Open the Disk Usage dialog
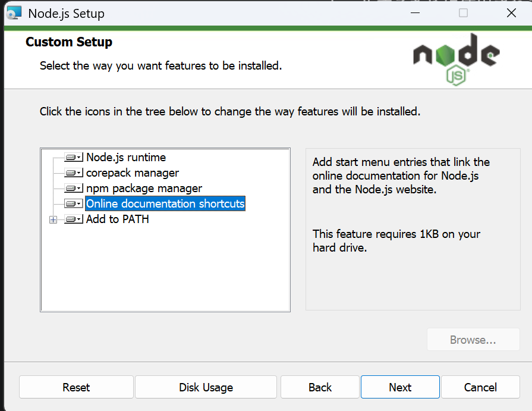The height and width of the screenshot is (411, 532). pos(206,387)
